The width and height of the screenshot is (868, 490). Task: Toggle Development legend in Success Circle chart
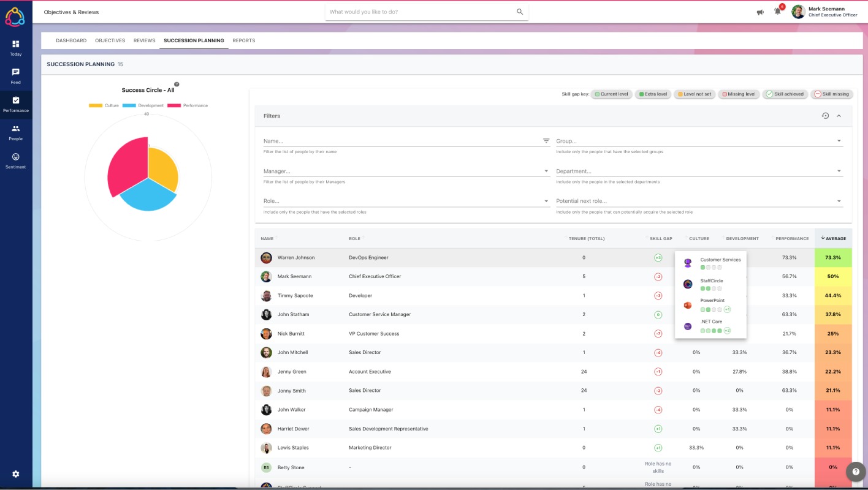pyautogui.click(x=143, y=105)
